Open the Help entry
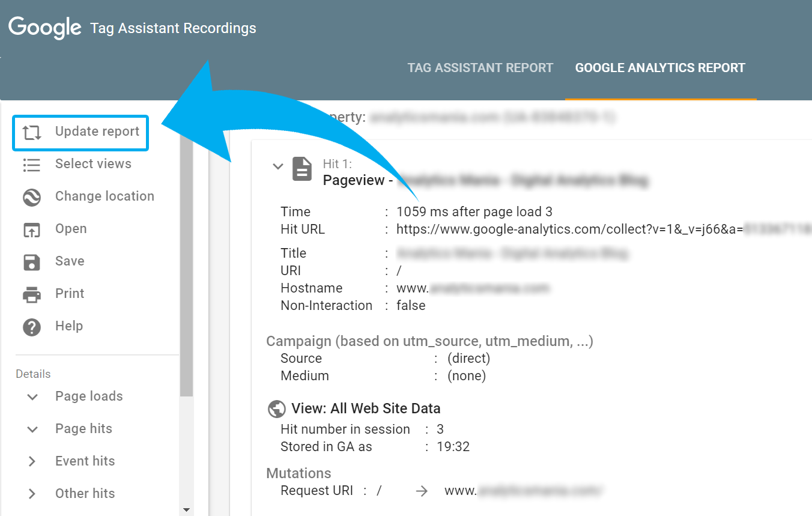Image resolution: width=812 pixels, height=516 pixels. click(69, 326)
